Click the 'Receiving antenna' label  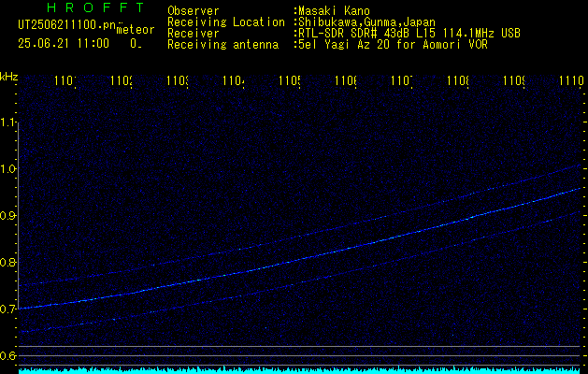(x=223, y=45)
